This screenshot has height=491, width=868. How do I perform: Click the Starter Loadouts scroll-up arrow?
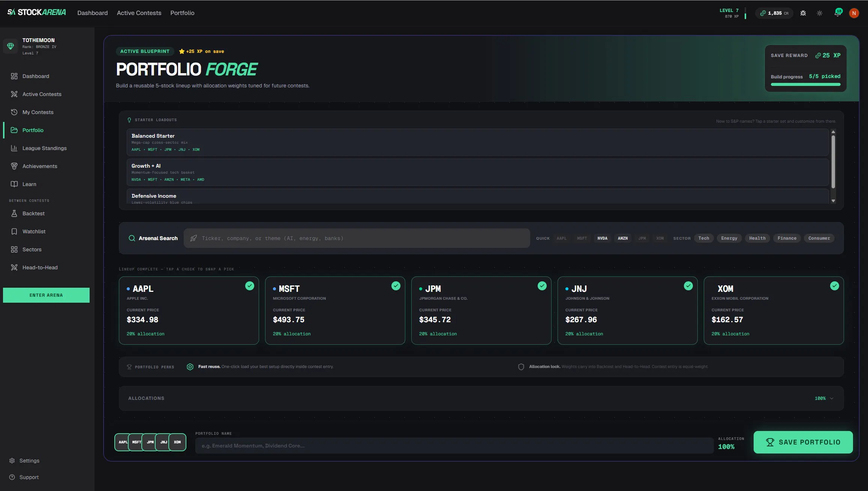(834, 132)
